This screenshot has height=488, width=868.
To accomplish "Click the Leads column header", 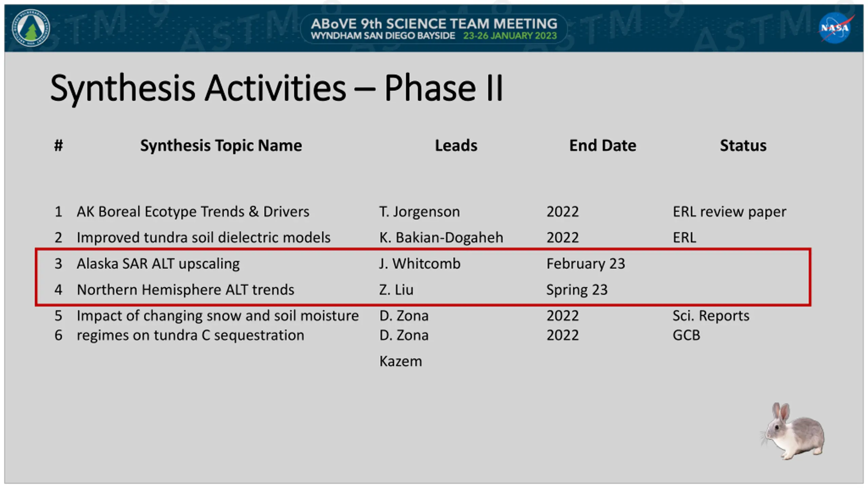I will point(456,145).
